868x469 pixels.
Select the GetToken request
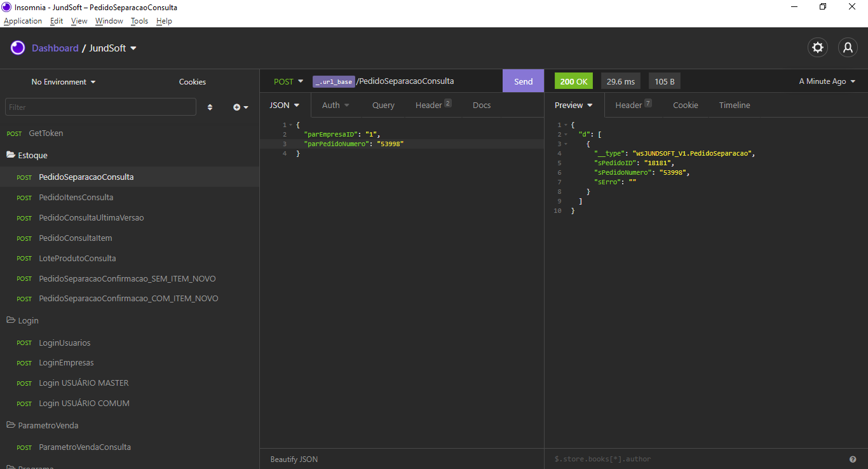tap(130, 133)
